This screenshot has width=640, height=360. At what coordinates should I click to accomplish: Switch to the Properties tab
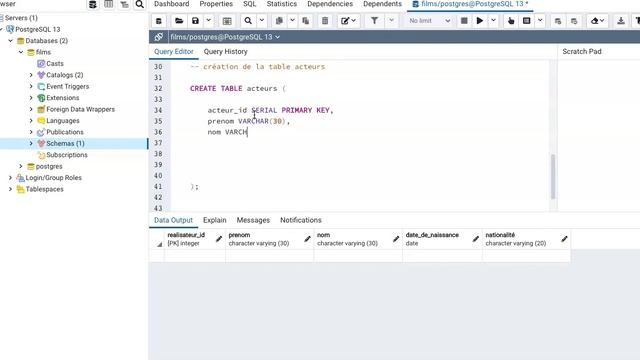click(216, 4)
